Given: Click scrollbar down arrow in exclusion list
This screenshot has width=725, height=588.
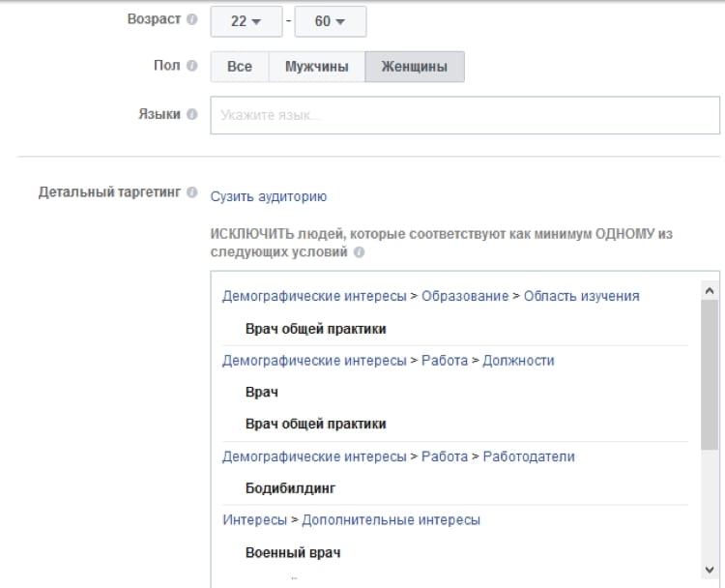Looking at the screenshot, I should click(x=710, y=571).
